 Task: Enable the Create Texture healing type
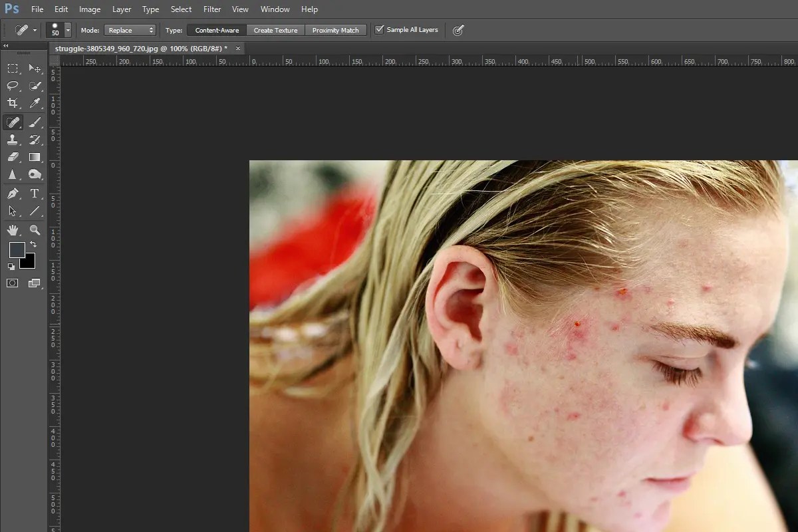pos(275,29)
